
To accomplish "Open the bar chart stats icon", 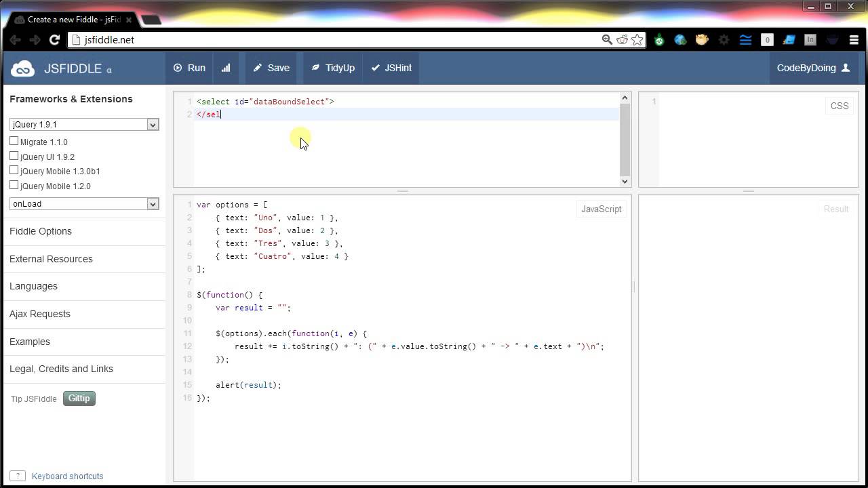I will [226, 68].
